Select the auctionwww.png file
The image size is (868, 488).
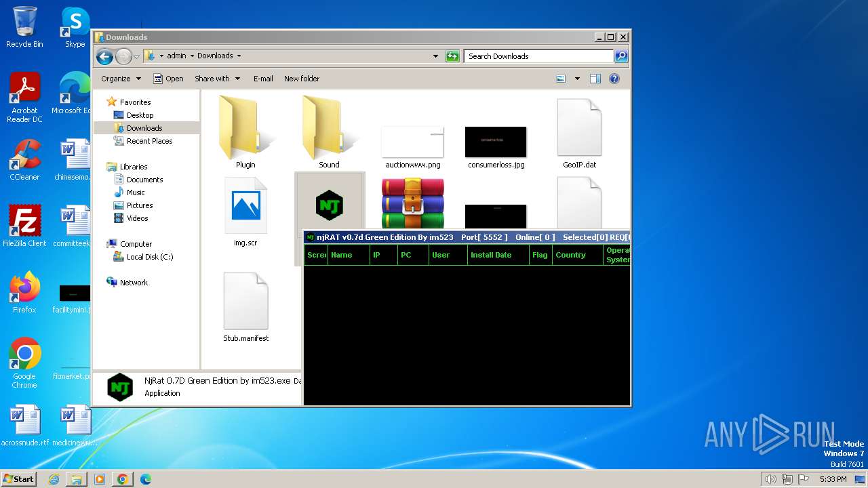412,146
